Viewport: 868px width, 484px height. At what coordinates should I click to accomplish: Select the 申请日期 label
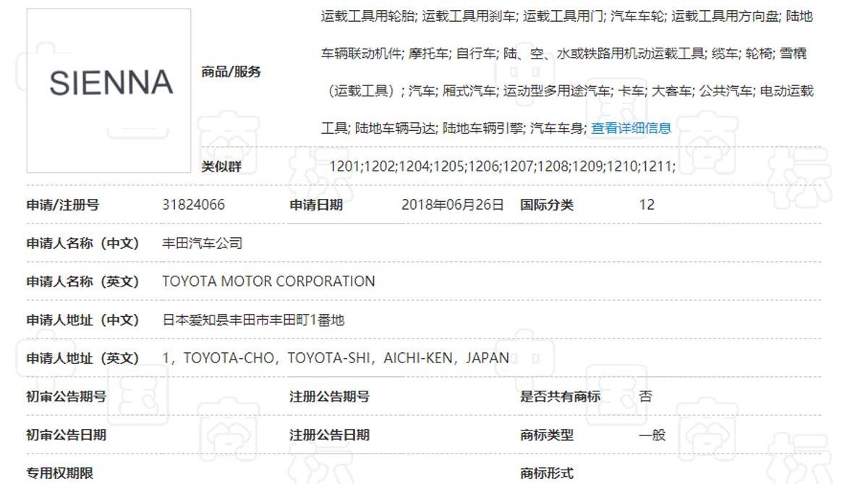[316, 205]
